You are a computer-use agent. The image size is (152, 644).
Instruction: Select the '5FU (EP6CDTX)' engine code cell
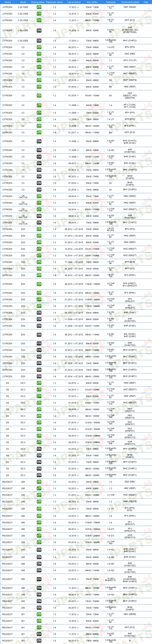click(x=130, y=529)
